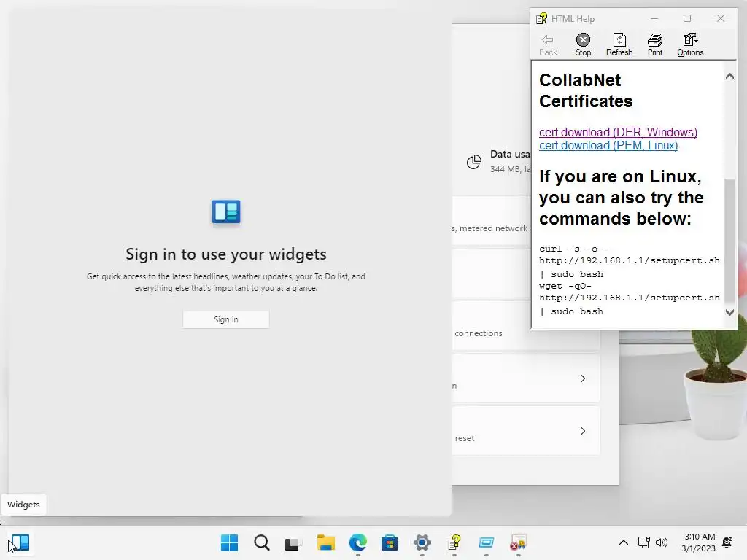Click the Sign in button for widgets
This screenshot has height=560, width=747.
[226, 319]
